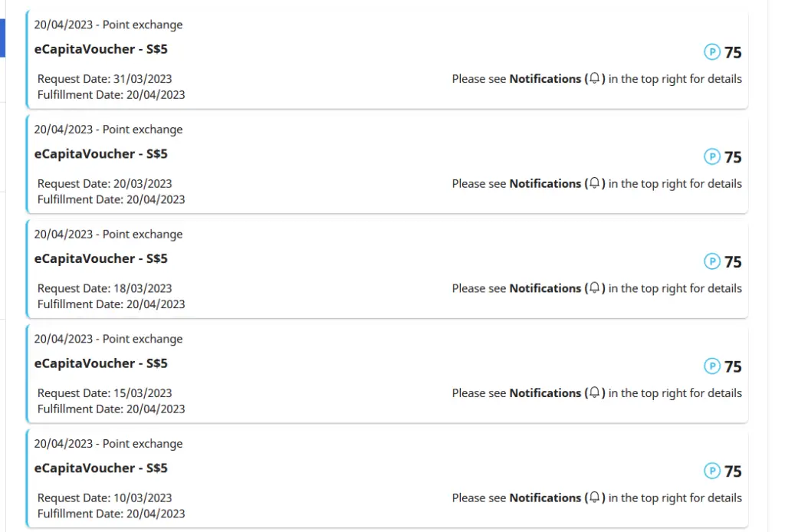Click bell icon in 15/03/2023 request card

(594, 392)
